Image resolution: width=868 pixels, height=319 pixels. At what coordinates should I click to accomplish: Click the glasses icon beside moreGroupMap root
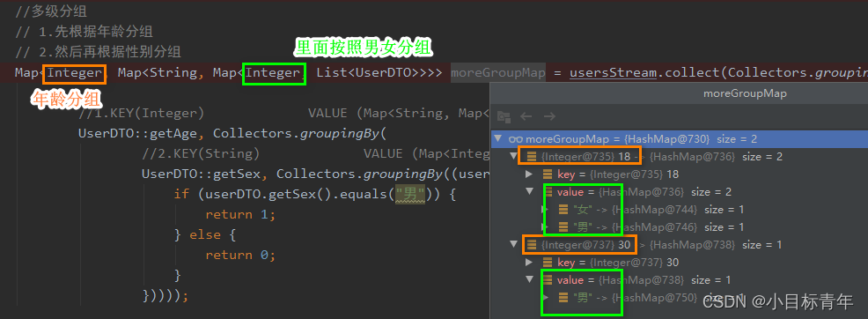click(x=516, y=139)
